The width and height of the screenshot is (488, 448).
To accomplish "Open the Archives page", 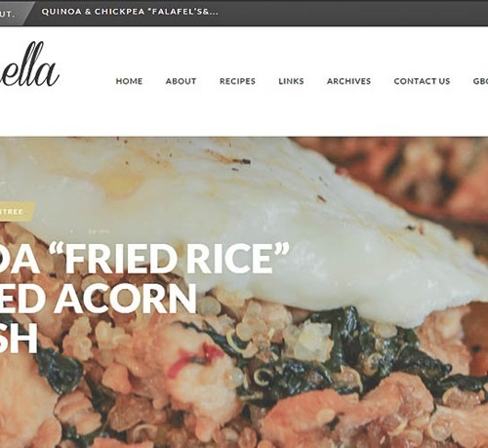I will click(348, 81).
